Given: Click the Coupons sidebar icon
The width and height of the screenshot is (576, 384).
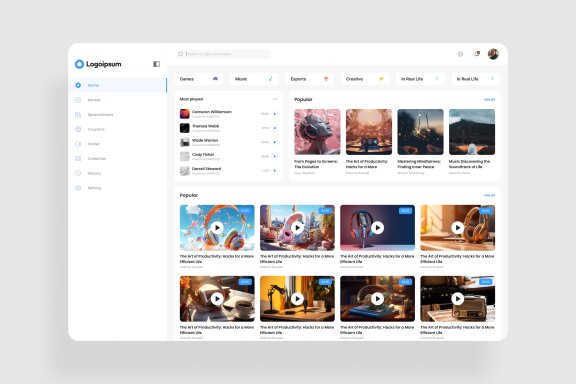Looking at the screenshot, I should [78, 129].
